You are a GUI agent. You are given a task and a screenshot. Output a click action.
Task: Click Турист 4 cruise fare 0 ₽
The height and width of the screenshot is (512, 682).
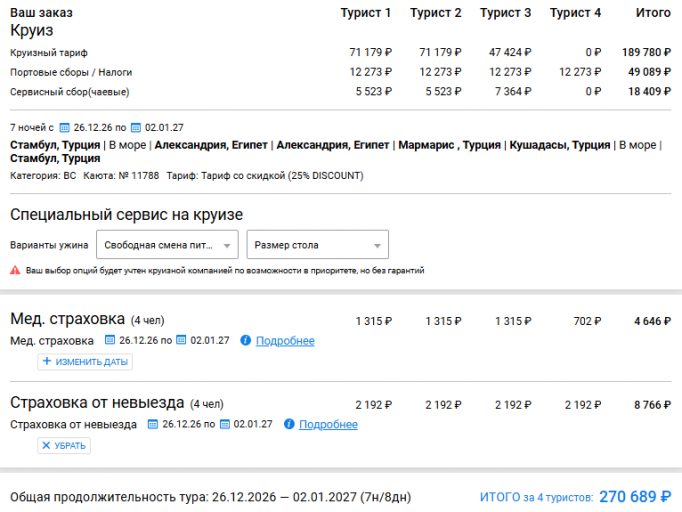pyautogui.click(x=593, y=52)
